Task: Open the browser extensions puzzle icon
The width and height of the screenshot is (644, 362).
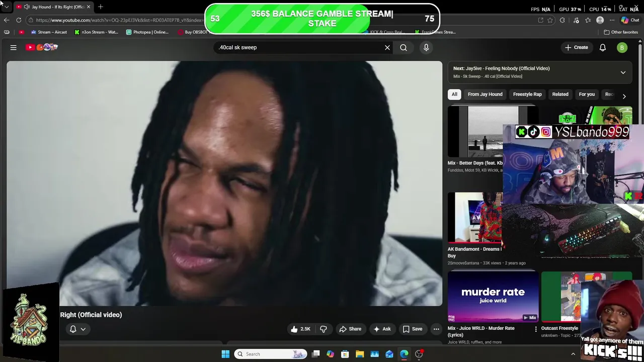Action: click(562, 20)
